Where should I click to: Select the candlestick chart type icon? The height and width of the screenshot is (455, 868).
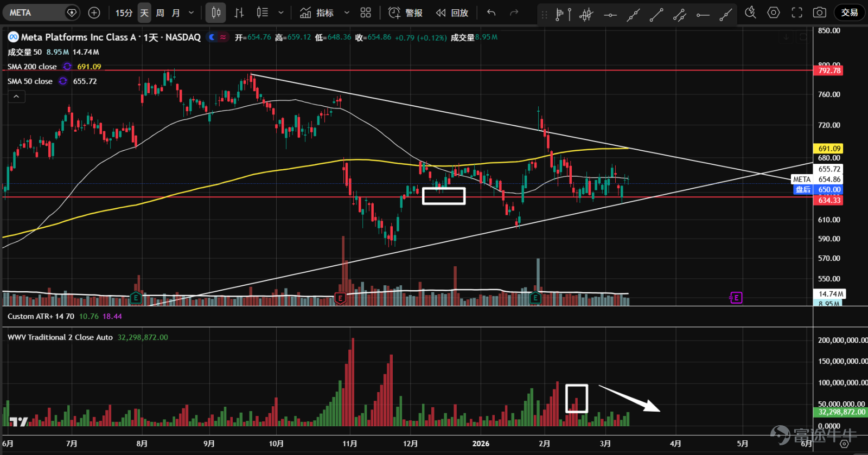[216, 12]
